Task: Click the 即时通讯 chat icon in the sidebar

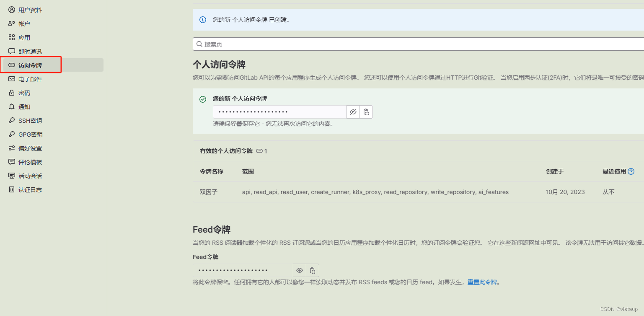Action: (12, 51)
